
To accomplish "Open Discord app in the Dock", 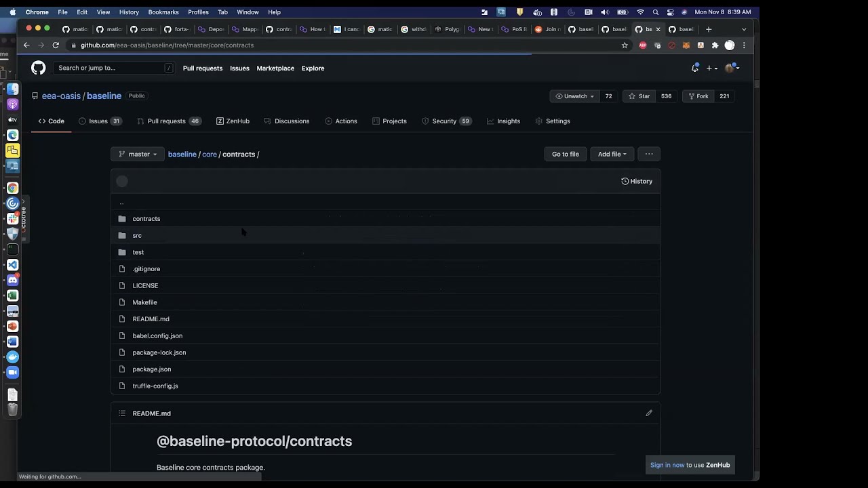I will [12, 280].
